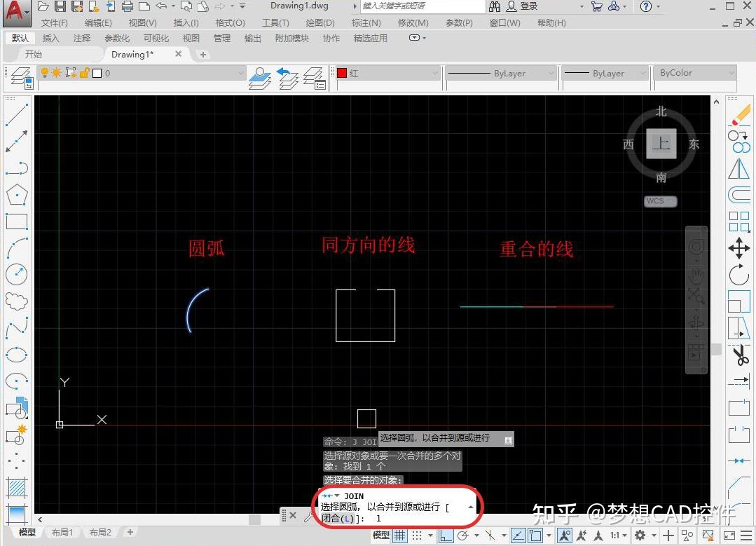Click 上 face of the ViewCube

(661, 143)
